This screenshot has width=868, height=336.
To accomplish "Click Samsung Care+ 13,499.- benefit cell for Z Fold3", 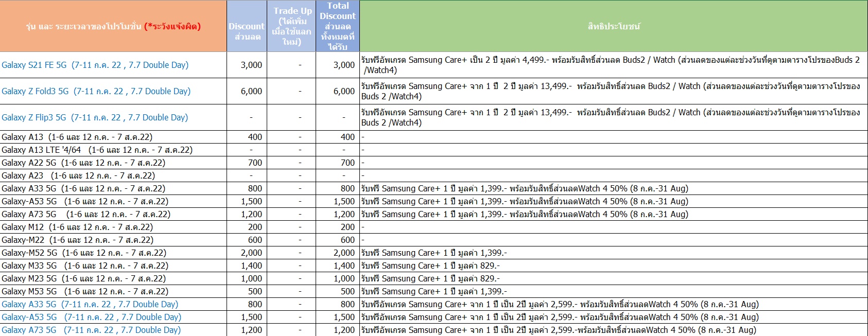I will click(x=614, y=91).
